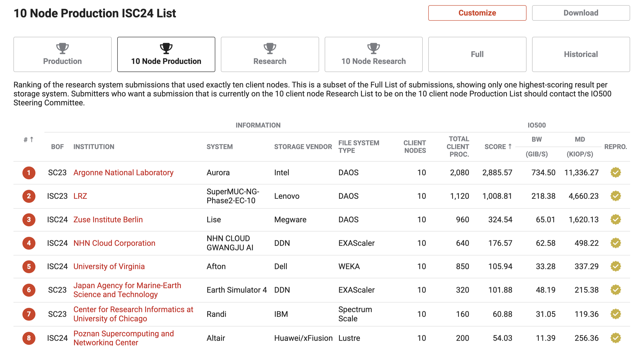Click the STORAGE VENDOR column header
This screenshot has height=362, width=644.
click(x=303, y=147)
